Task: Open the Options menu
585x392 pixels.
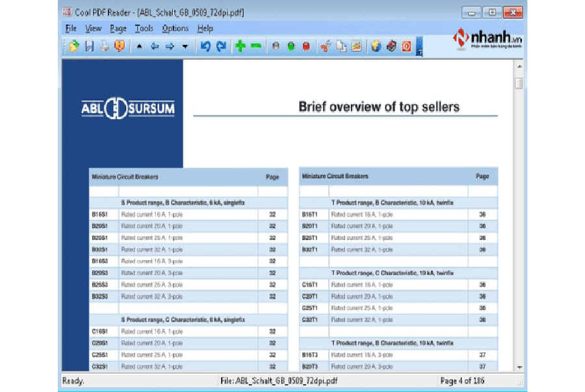Action: coord(175,29)
